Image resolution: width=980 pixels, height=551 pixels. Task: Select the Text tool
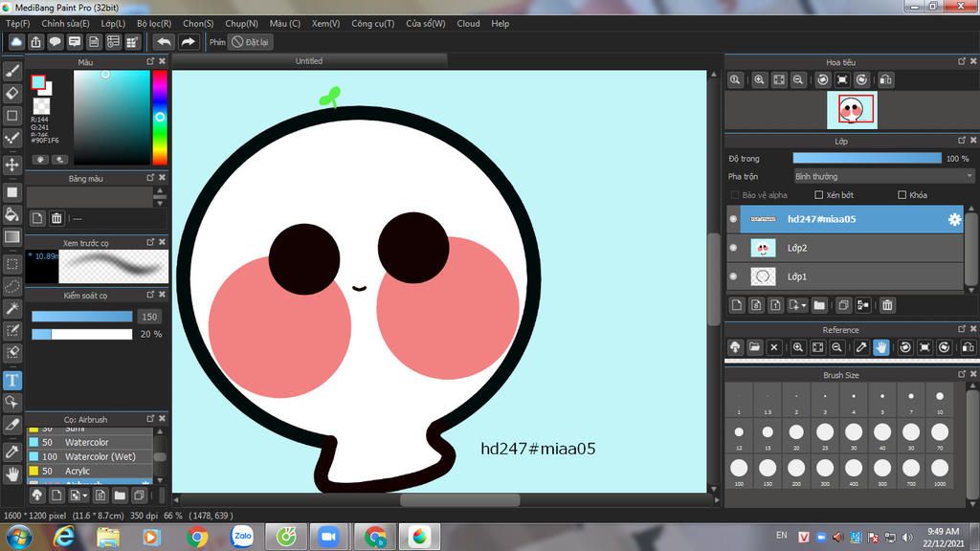point(11,380)
